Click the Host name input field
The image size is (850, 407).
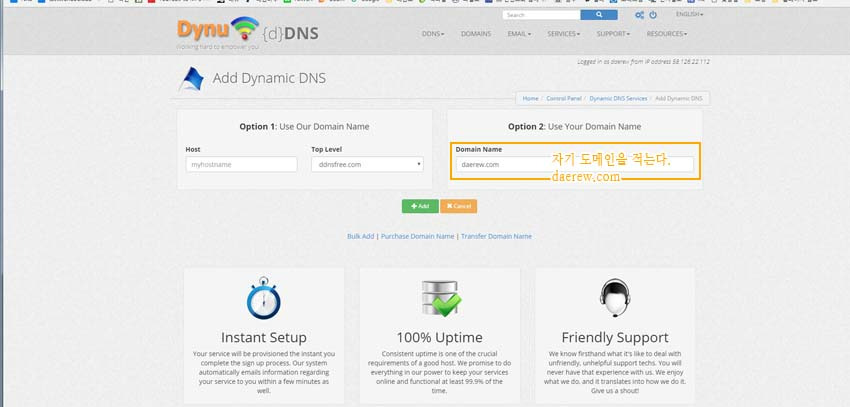(241, 164)
